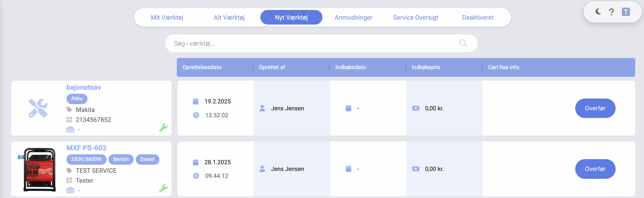Toggle dark mode with the moon icon
The width and height of the screenshot is (644, 198).
pos(598,12)
